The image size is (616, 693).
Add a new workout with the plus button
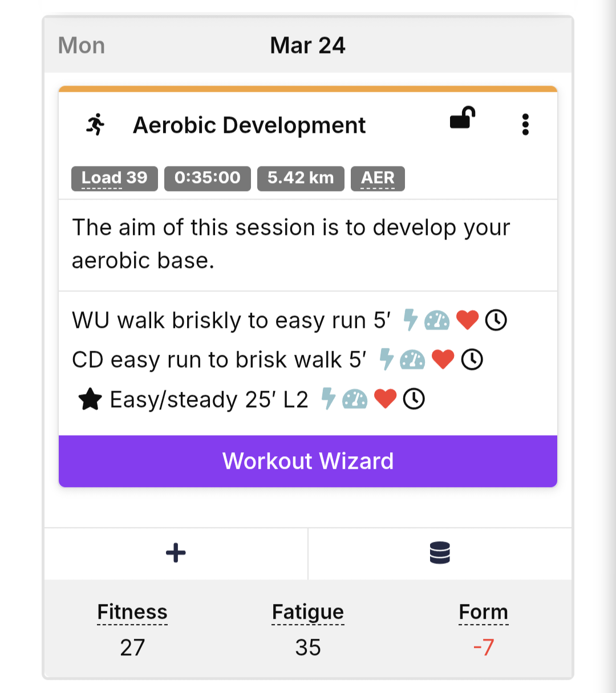point(176,553)
